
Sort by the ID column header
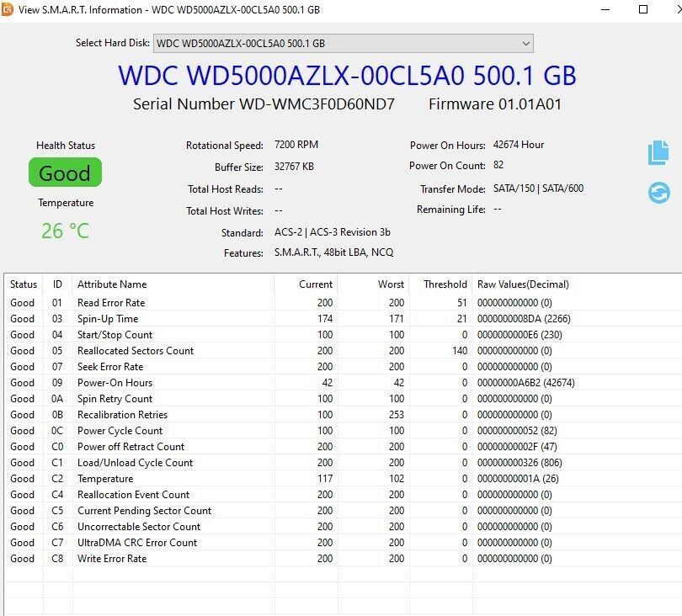(x=57, y=284)
